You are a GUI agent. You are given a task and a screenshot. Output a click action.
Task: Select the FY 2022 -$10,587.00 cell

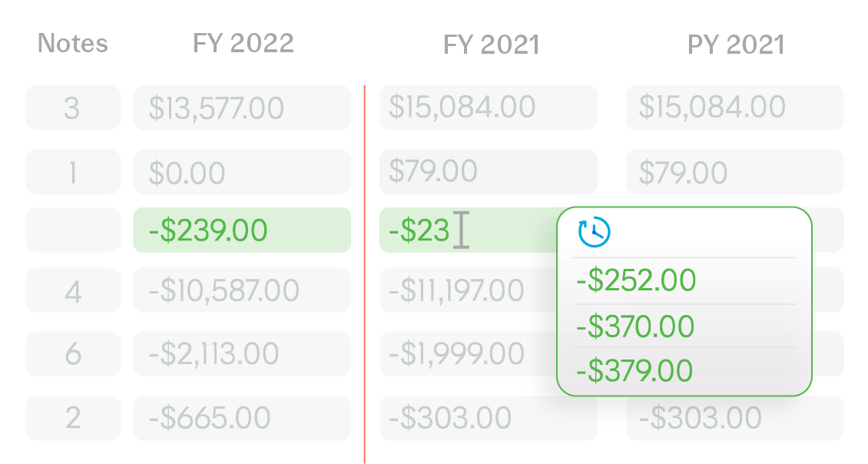(242, 290)
